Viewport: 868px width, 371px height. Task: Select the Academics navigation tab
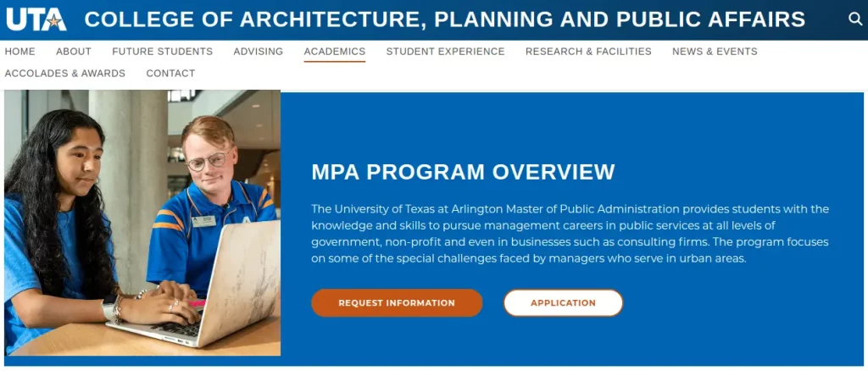pos(335,52)
